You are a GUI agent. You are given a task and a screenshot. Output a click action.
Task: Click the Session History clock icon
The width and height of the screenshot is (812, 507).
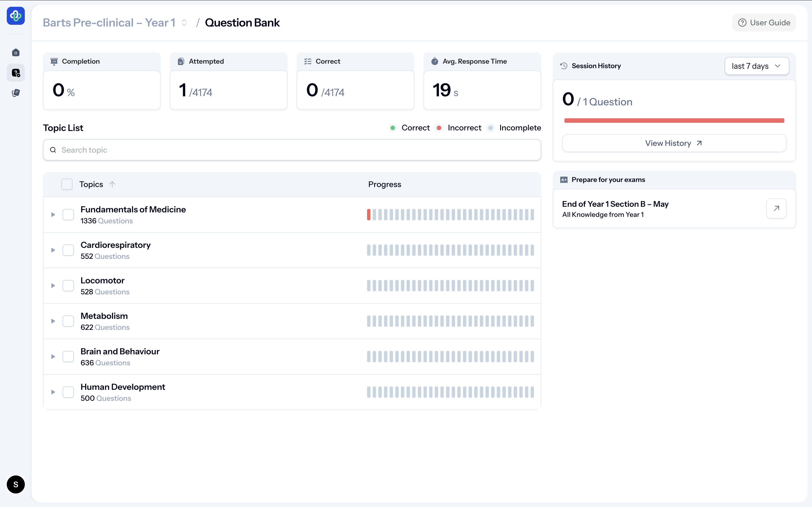click(564, 66)
